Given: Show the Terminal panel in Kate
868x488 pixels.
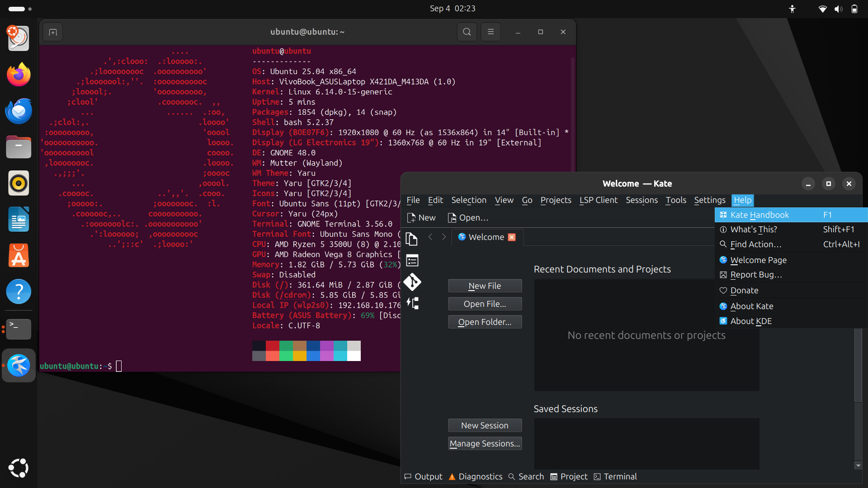Looking at the screenshot, I should pos(615,477).
